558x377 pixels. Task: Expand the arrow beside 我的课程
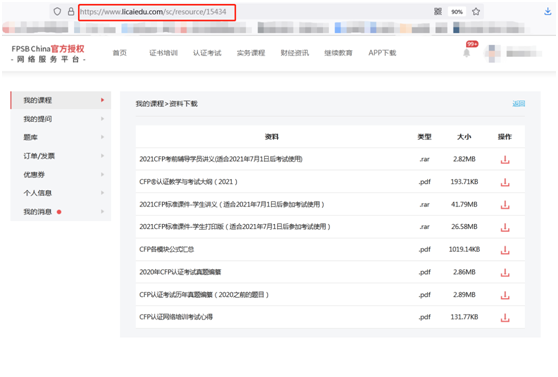coord(102,100)
